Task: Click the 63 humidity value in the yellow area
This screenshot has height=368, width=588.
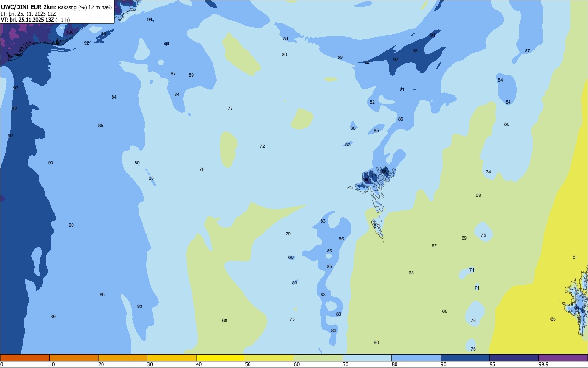Action: pos(553,319)
